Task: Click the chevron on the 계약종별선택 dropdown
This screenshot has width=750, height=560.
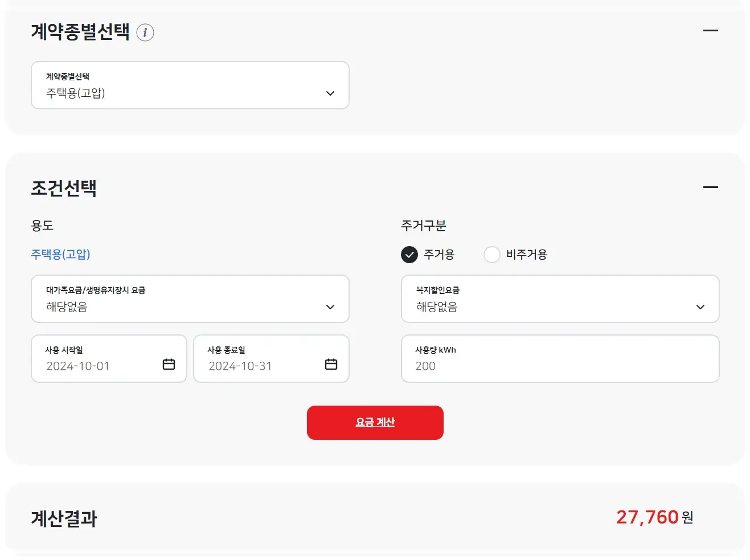Action: [330, 93]
